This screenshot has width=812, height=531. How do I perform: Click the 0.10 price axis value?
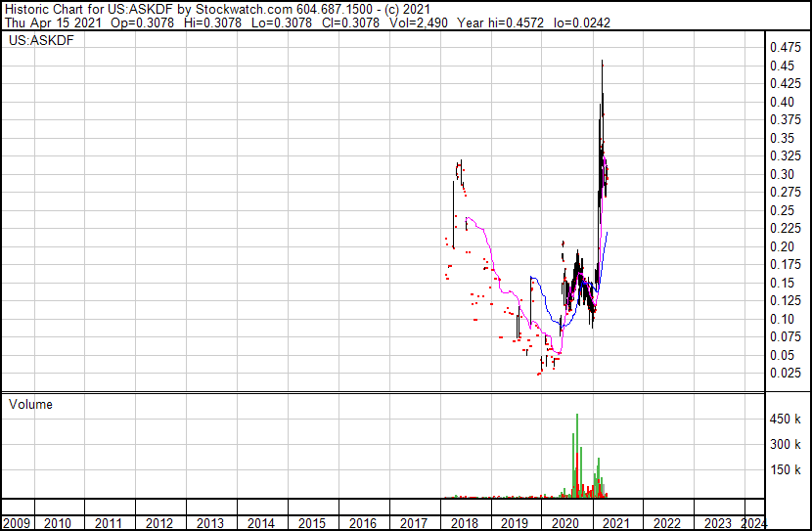[x=782, y=320]
